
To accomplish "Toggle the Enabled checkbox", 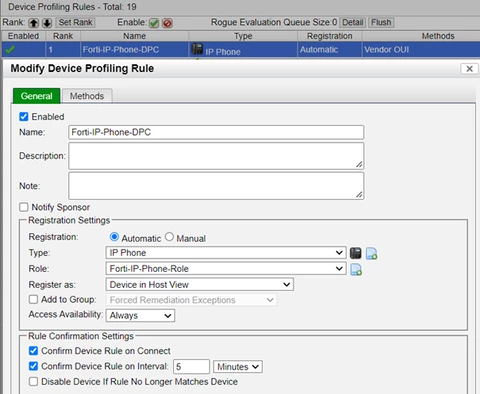I will 24,116.
